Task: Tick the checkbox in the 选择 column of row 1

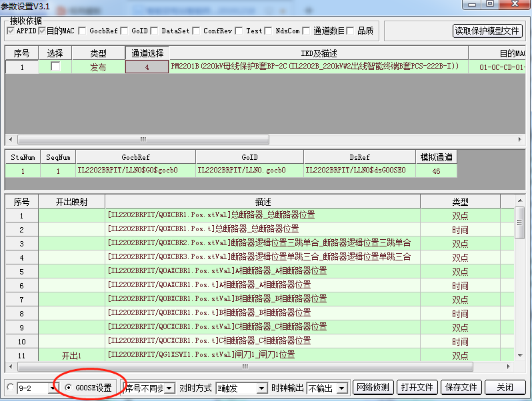Action: pos(55,67)
